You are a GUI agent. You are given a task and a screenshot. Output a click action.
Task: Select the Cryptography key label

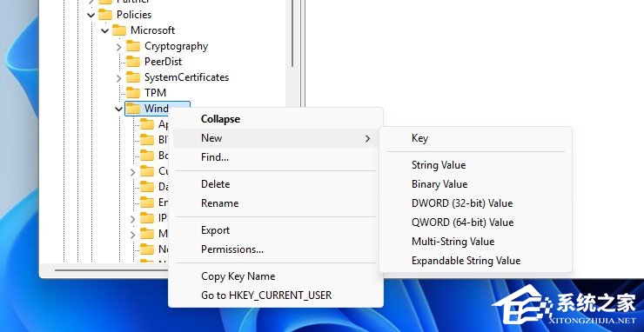[176, 46]
